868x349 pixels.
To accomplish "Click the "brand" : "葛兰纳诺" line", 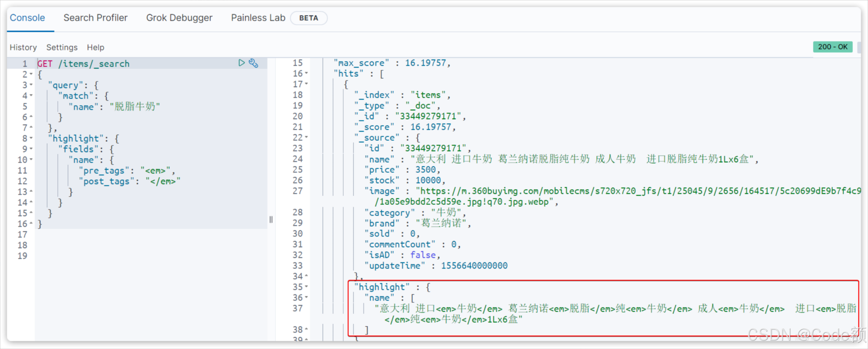I will coord(418,223).
